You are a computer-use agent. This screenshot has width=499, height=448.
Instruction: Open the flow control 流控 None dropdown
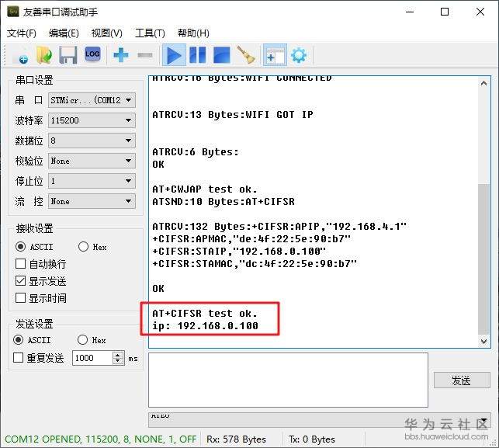92,201
